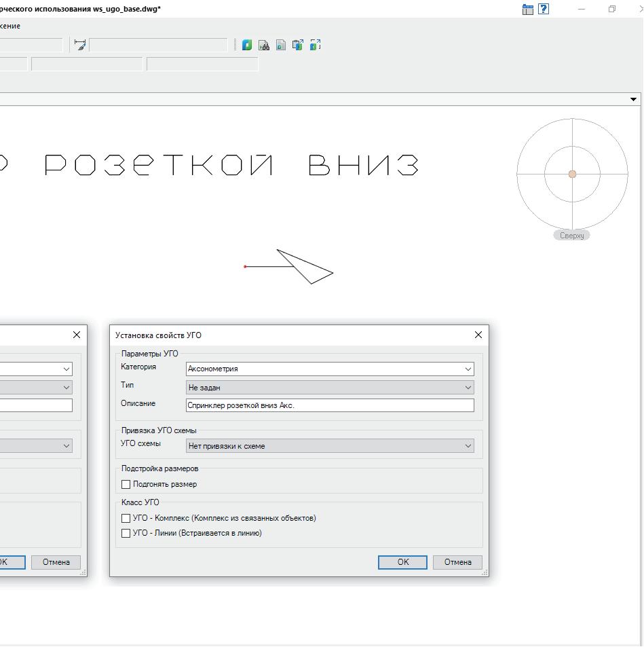Open the window layout icon in title bar
644x647 pixels.
[x=528, y=9]
